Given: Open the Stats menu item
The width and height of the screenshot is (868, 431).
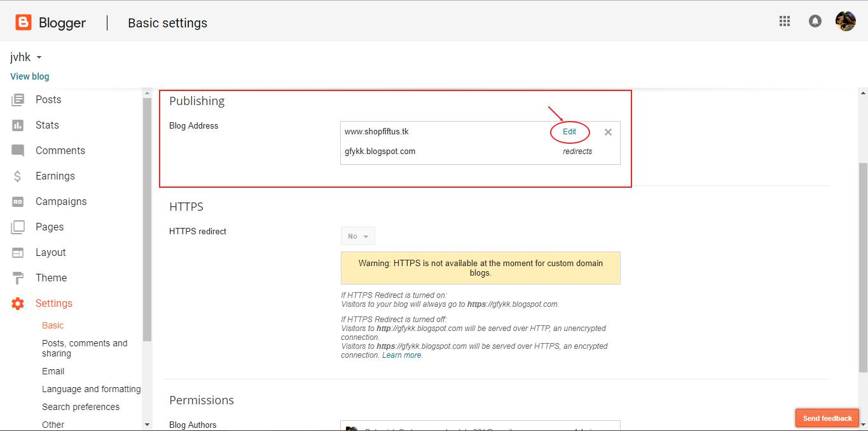Looking at the screenshot, I should pos(47,125).
